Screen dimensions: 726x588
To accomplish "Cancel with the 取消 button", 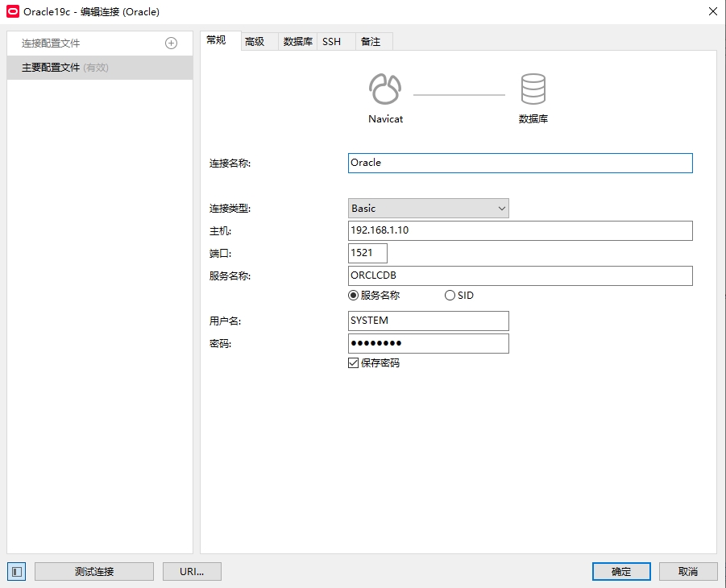I will (688, 571).
